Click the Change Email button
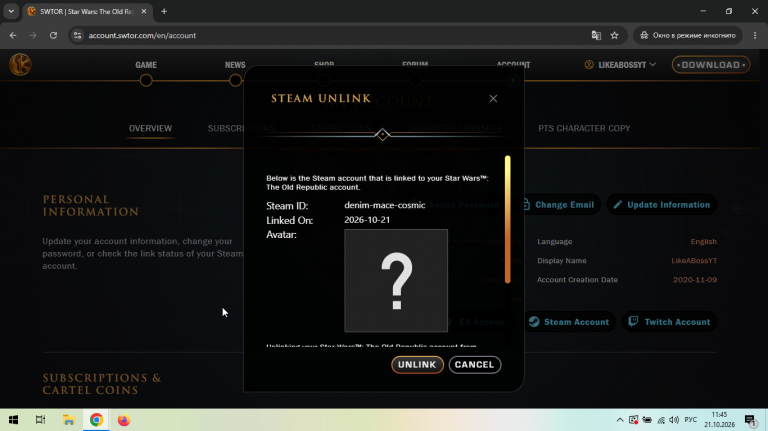 (x=557, y=205)
